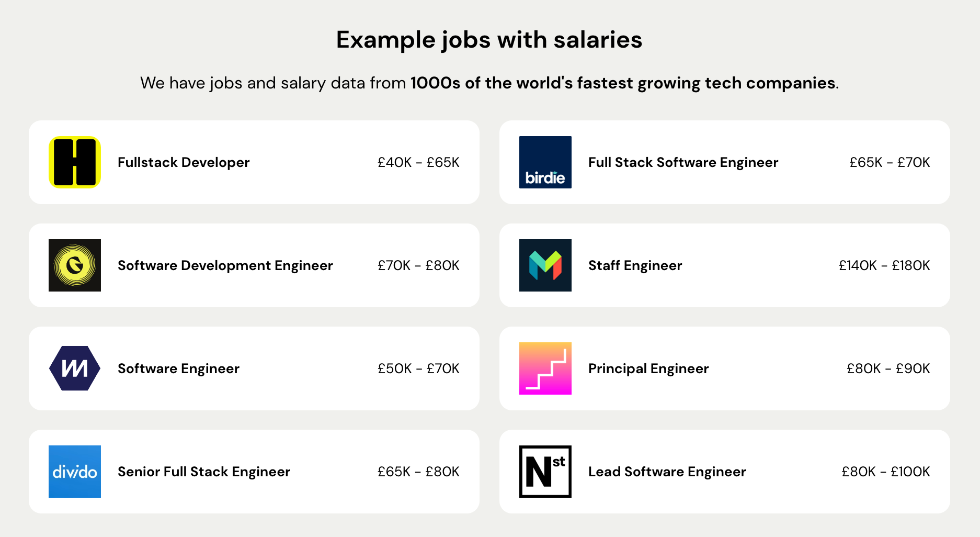
Task: Open the Staff Engineer job title
Action: [635, 265]
